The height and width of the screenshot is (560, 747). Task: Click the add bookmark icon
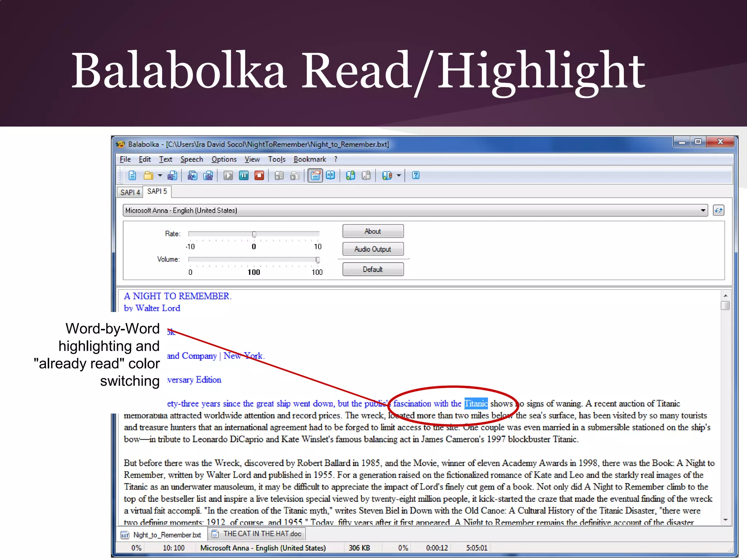pos(350,176)
